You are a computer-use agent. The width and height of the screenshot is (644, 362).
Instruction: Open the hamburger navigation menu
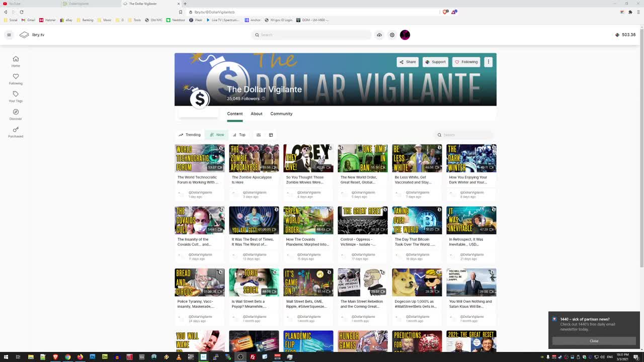coord(9,35)
